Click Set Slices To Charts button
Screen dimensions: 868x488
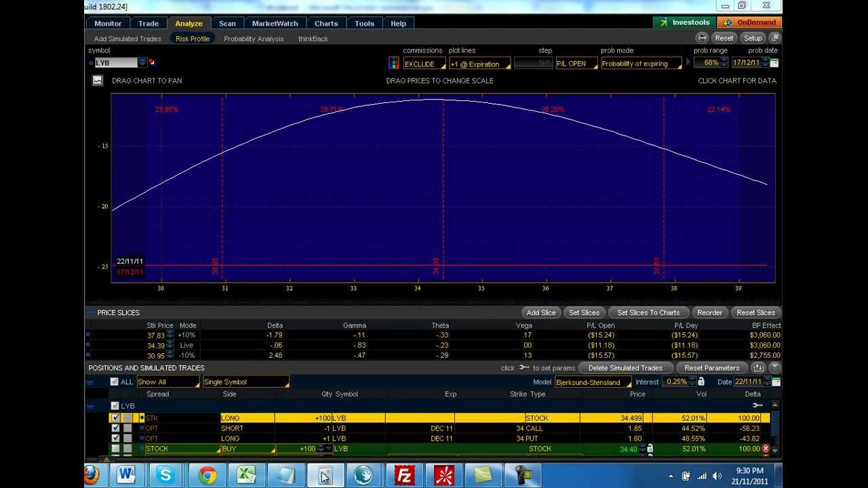pos(648,312)
